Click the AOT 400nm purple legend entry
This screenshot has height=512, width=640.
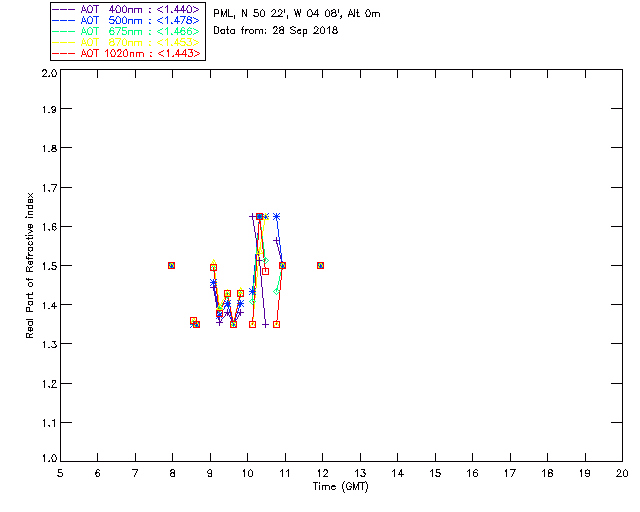click(x=126, y=9)
